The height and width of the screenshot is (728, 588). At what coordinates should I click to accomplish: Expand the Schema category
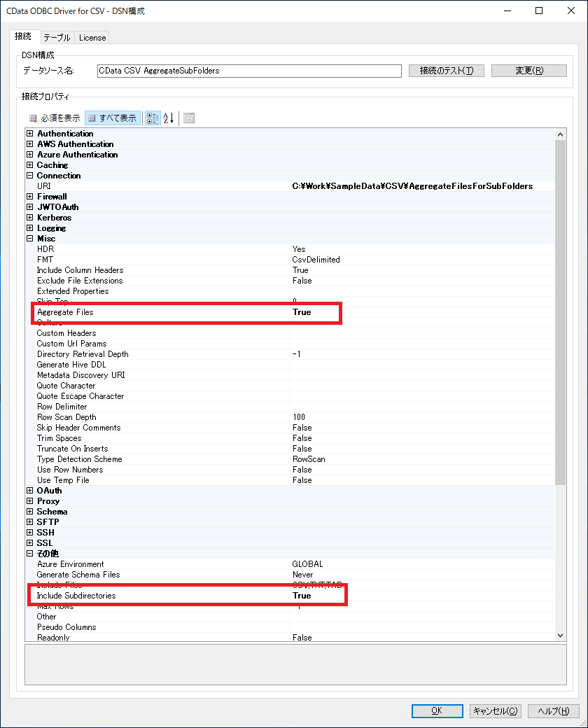[x=29, y=511]
